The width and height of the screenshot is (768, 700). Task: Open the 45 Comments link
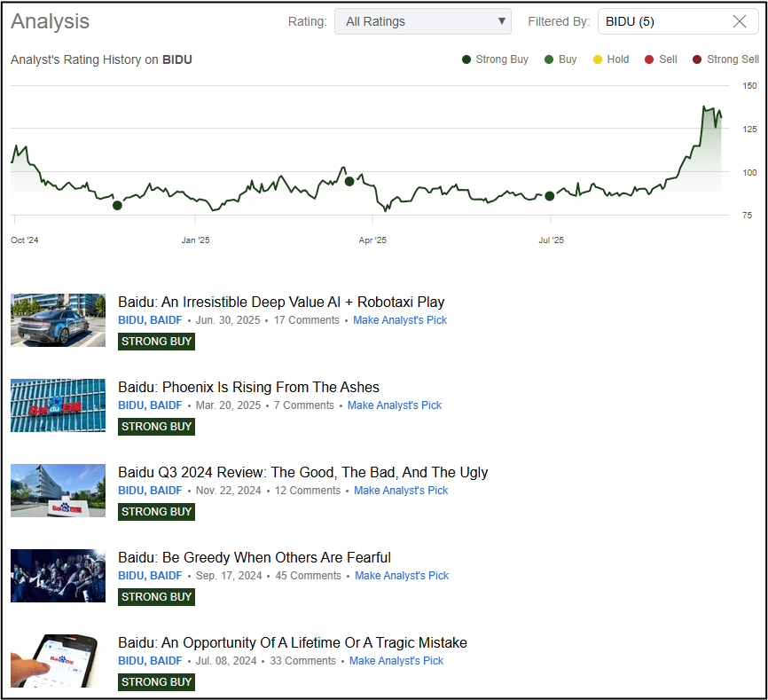tap(308, 576)
